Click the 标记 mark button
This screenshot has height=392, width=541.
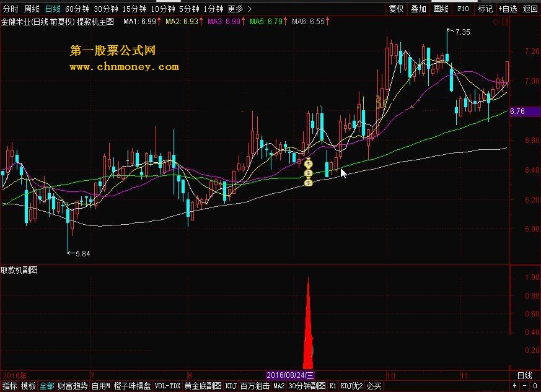click(485, 9)
